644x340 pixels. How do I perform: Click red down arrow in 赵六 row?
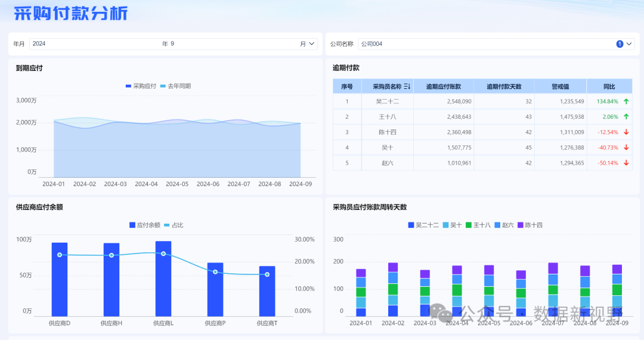pyautogui.click(x=626, y=163)
